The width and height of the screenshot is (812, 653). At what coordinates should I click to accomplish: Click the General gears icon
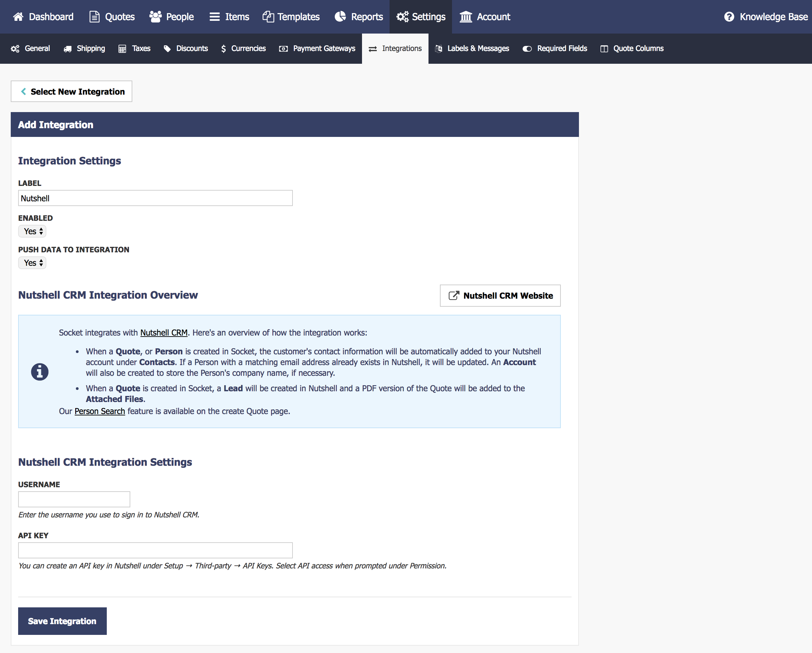coord(15,49)
